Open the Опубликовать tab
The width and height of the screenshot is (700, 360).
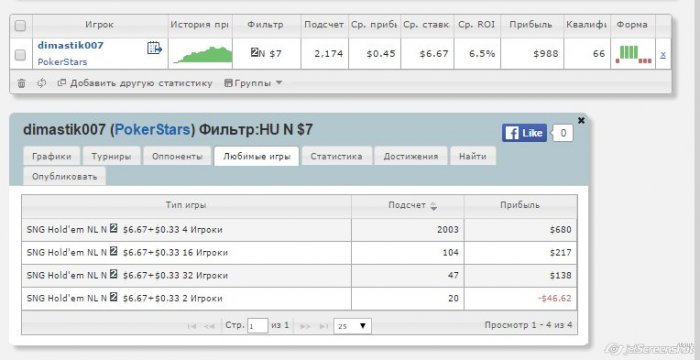tap(64, 176)
